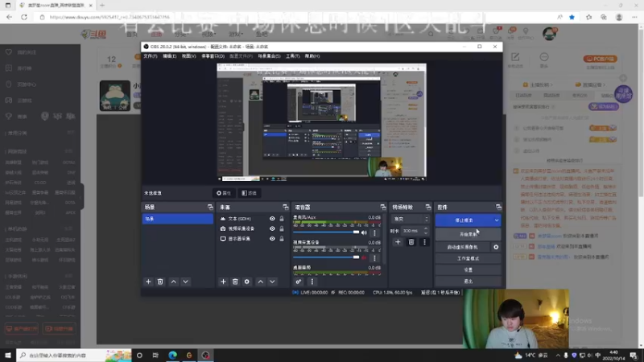Open the 淡变 transition type dropdown
The image size is (644, 362).
click(x=411, y=219)
